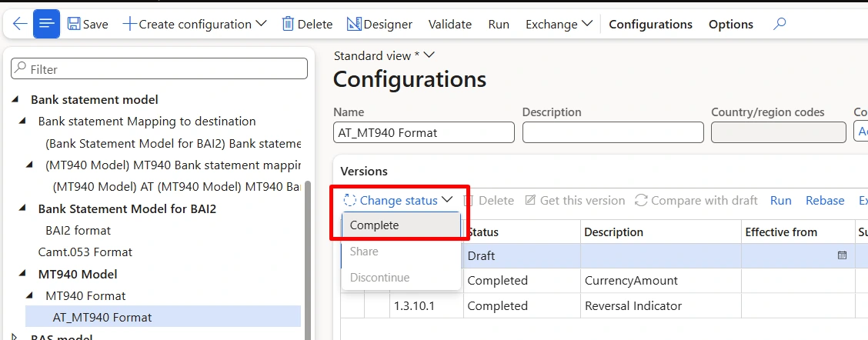Click Share in Change status menu

pyautogui.click(x=402, y=252)
